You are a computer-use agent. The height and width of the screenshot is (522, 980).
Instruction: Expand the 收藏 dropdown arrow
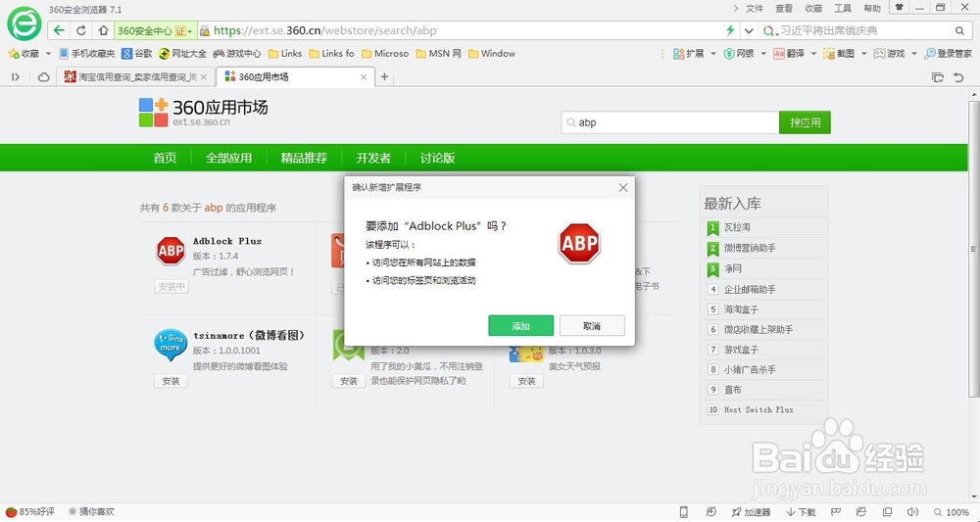[x=48, y=54]
